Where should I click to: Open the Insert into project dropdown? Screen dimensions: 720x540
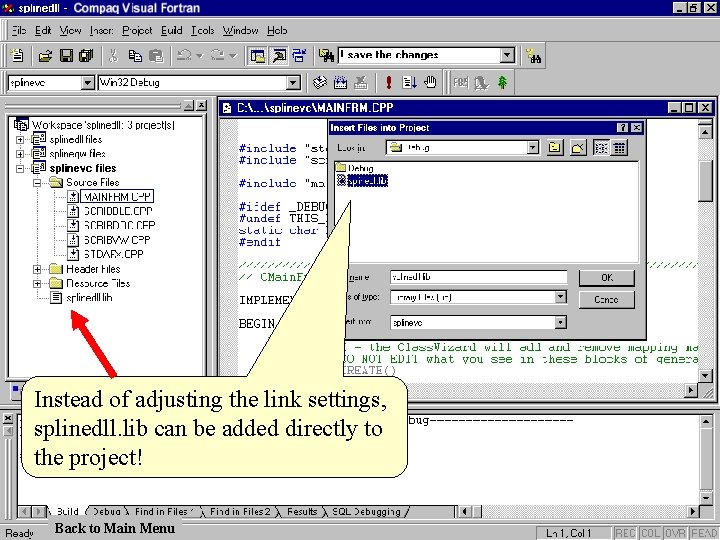560,322
